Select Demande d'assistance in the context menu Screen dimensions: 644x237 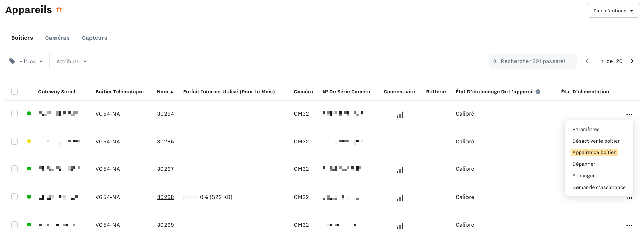click(599, 187)
